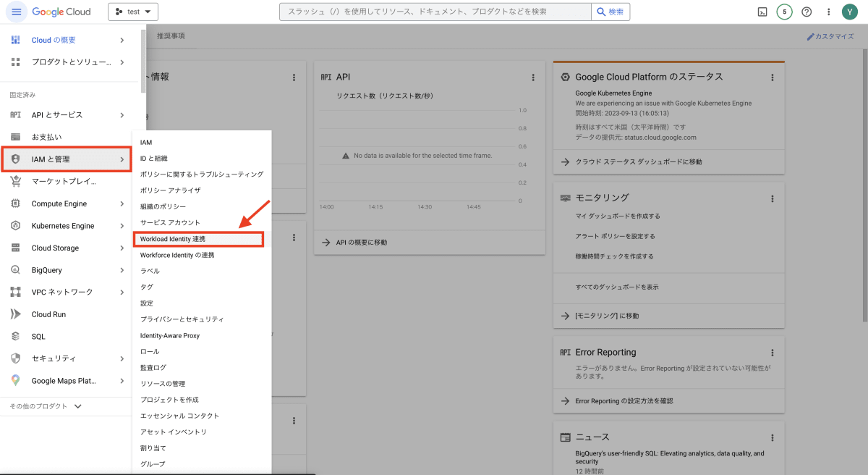Open the account avatar Y
The height and width of the screenshot is (475, 868).
point(850,12)
